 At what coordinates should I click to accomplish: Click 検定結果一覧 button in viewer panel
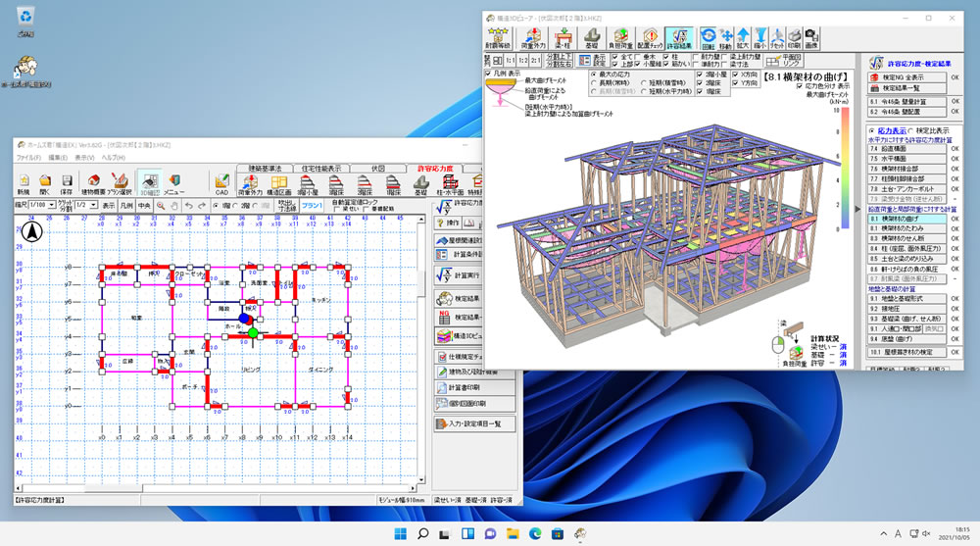point(906,88)
